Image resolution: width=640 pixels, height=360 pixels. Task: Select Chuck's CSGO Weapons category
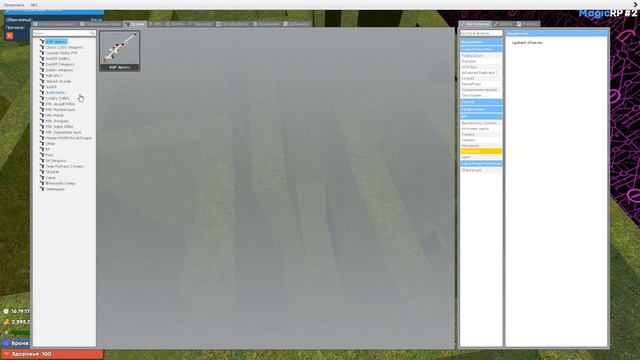64,47
